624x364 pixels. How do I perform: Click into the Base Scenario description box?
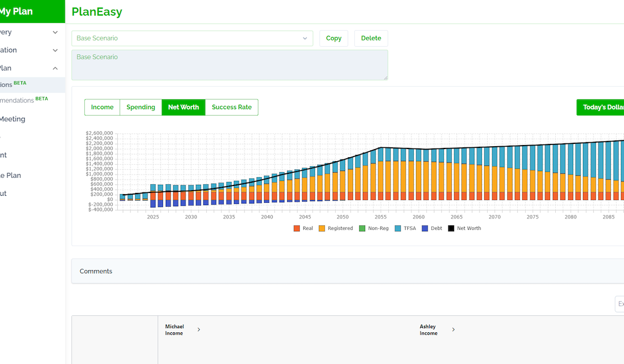pos(229,65)
